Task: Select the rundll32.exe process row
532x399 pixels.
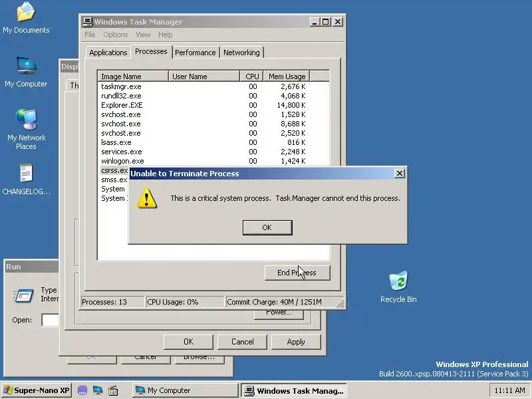Action: 213,96
